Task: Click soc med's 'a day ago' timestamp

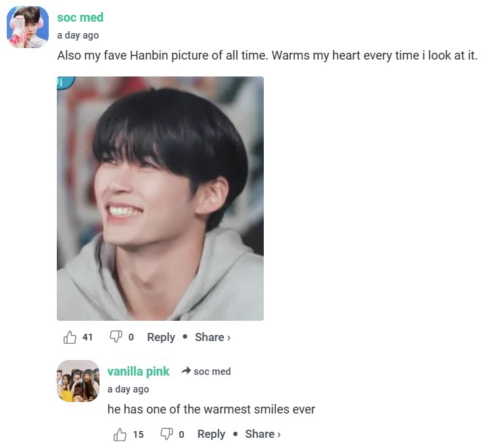Action: (x=78, y=35)
